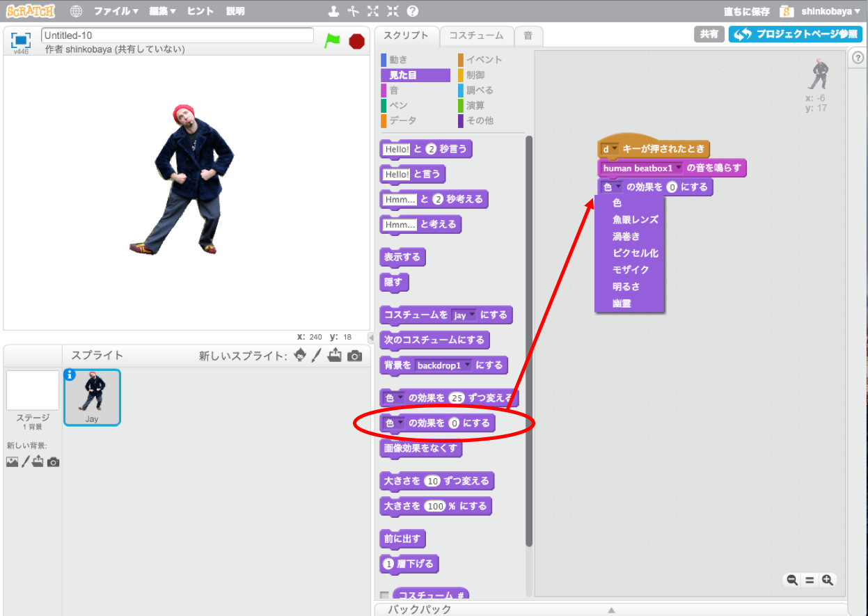868x616 pixels.
Task: Select the データ block category
Action: (403, 120)
